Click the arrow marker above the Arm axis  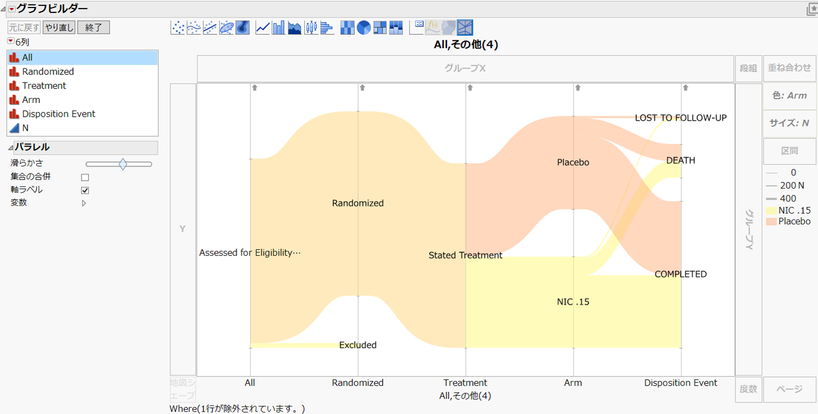coord(578,88)
